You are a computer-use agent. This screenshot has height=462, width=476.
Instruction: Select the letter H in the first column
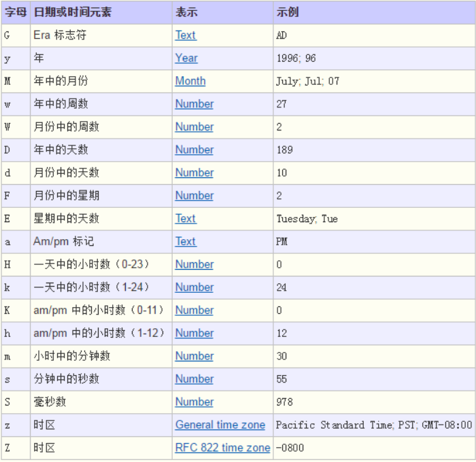(x=7, y=264)
